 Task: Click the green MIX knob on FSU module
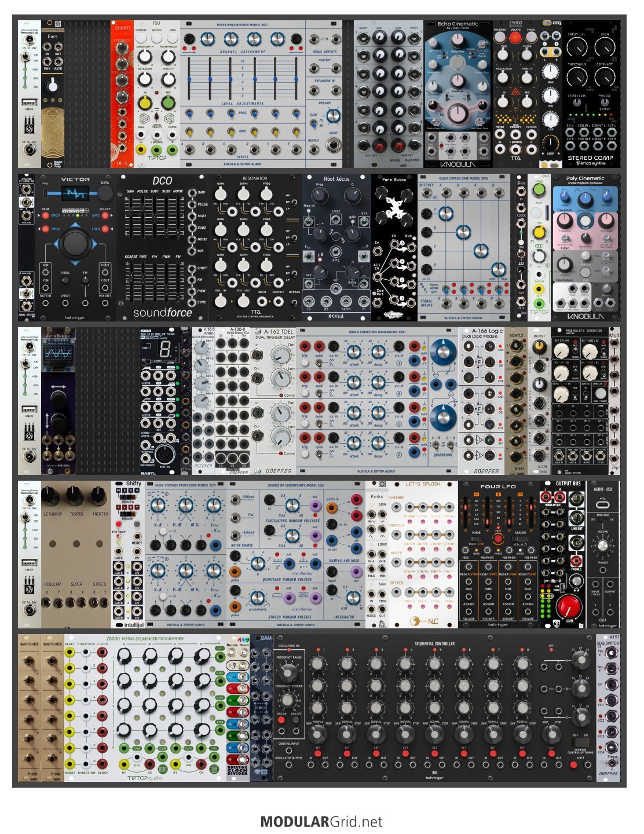168,103
